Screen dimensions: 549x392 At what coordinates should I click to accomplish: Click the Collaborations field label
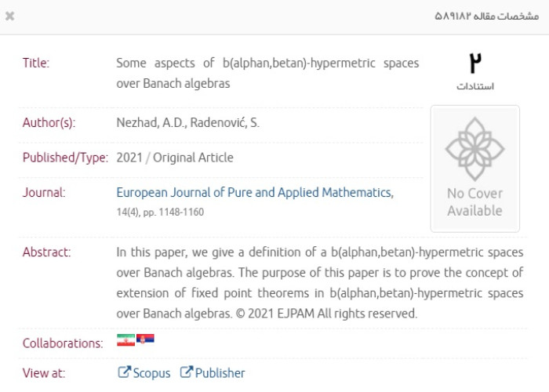coord(63,343)
